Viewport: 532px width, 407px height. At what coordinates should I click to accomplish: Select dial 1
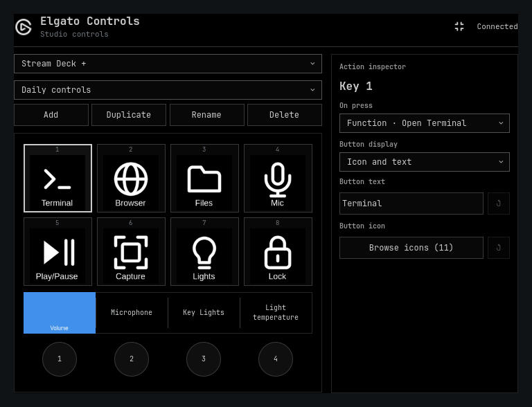60,359
